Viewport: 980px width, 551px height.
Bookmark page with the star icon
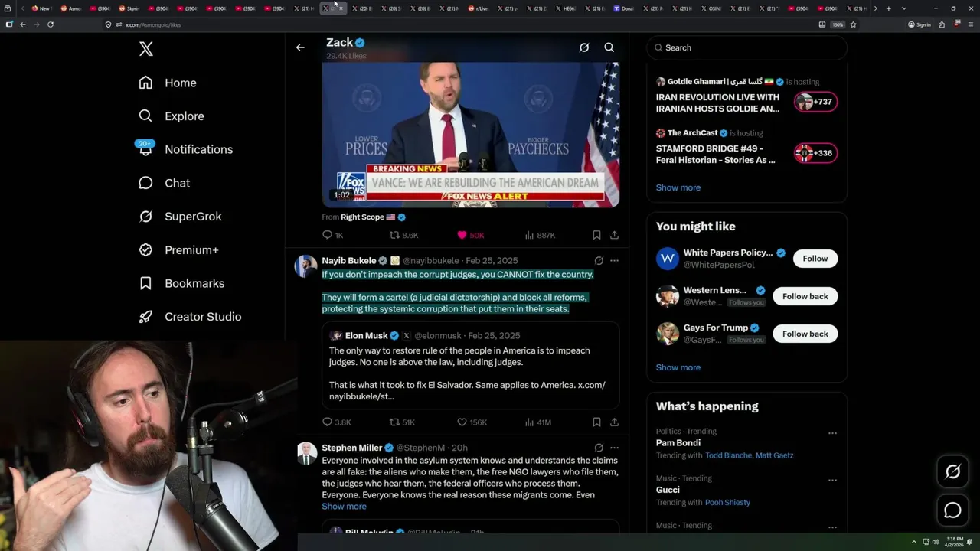click(853, 24)
